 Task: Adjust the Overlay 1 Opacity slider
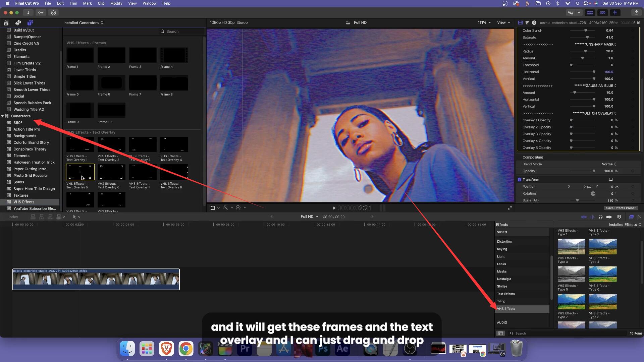pos(571,120)
